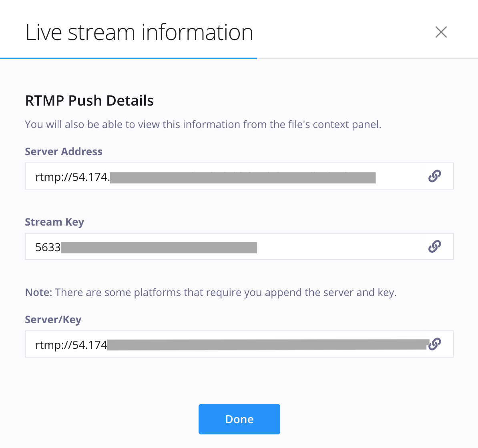Click the Server Address field label

(x=63, y=151)
